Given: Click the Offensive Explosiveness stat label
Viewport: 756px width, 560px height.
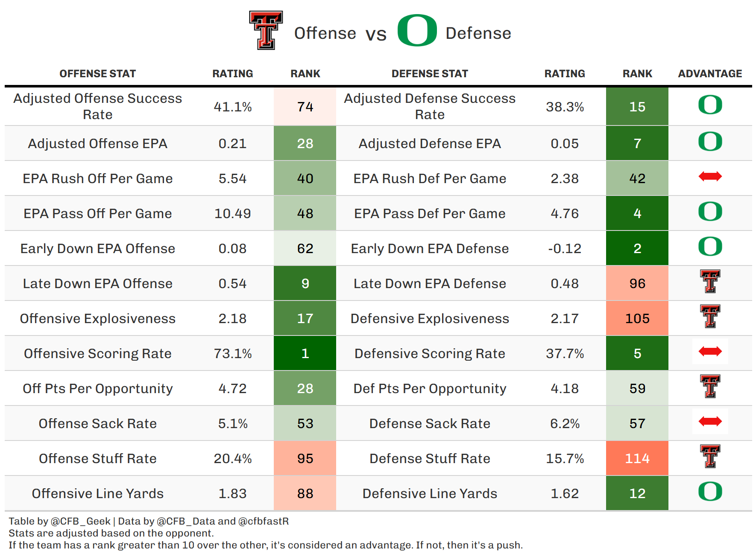Looking at the screenshot, I should click(98, 318).
